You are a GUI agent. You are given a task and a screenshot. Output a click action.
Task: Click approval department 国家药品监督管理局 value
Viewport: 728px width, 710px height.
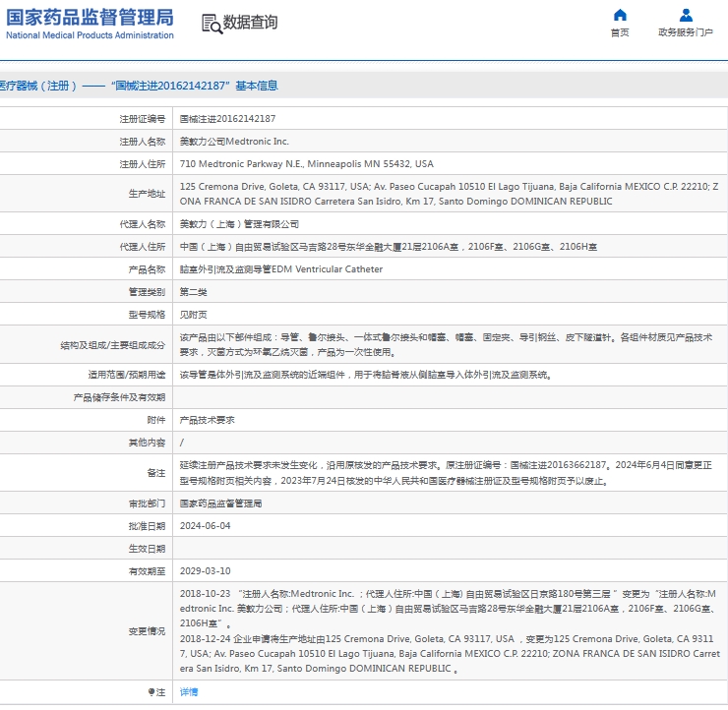tap(220, 503)
